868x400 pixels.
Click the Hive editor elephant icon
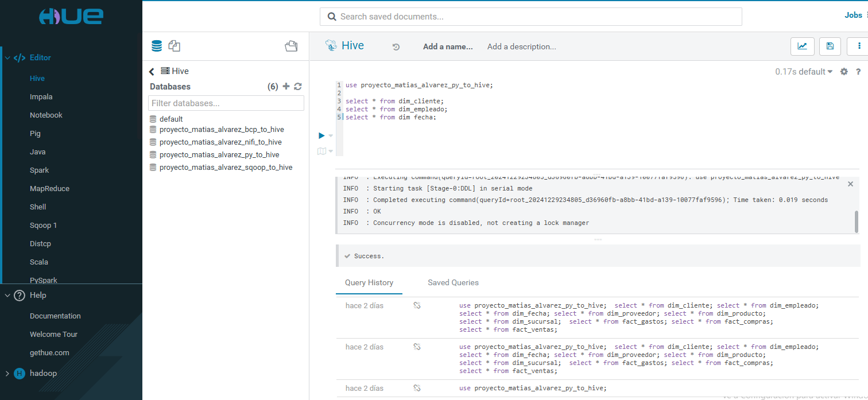331,46
